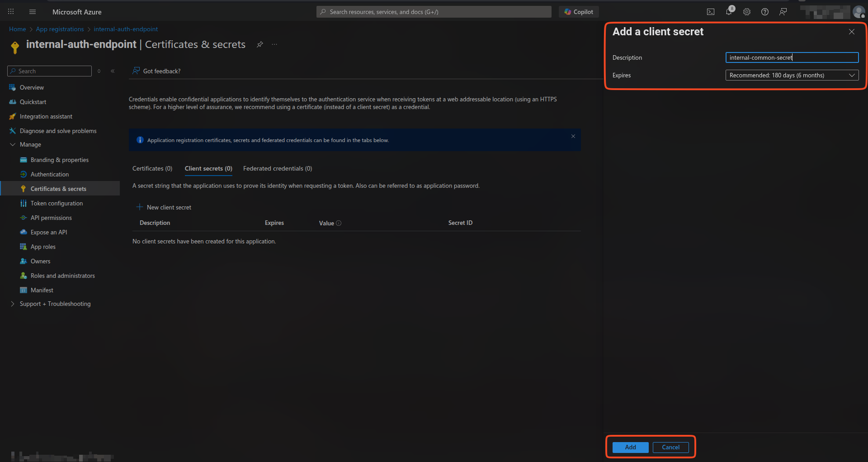Click Add to create the client secret
Image resolution: width=868 pixels, height=462 pixels.
click(x=630, y=447)
